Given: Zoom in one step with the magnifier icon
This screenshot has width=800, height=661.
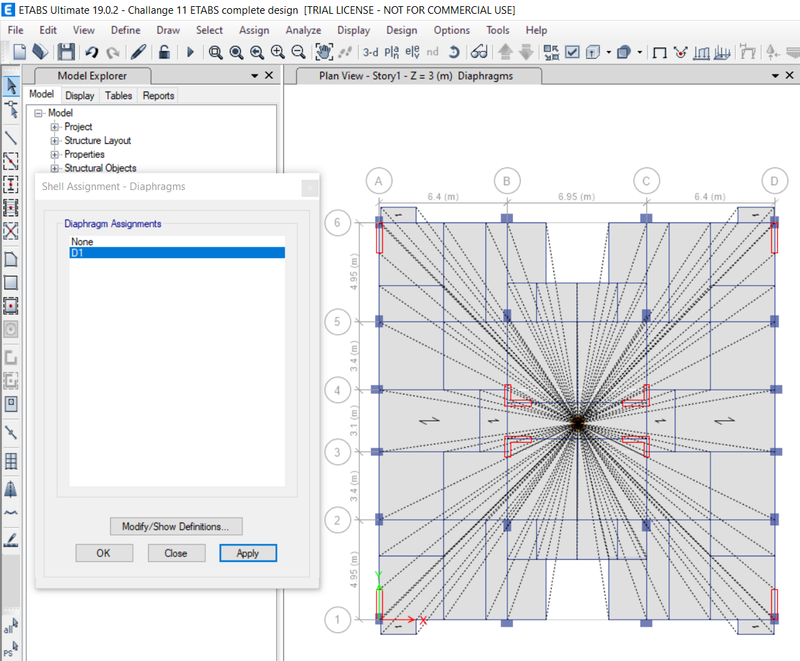Looking at the screenshot, I should [276, 51].
